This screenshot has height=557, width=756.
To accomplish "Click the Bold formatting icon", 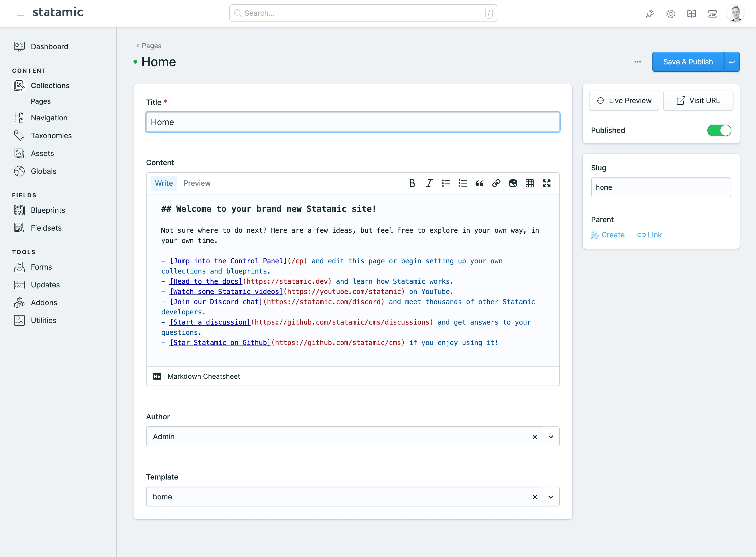I will tap(412, 183).
